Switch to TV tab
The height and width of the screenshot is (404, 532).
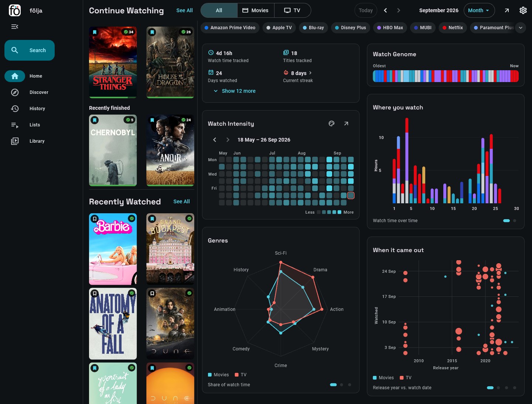(292, 10)
